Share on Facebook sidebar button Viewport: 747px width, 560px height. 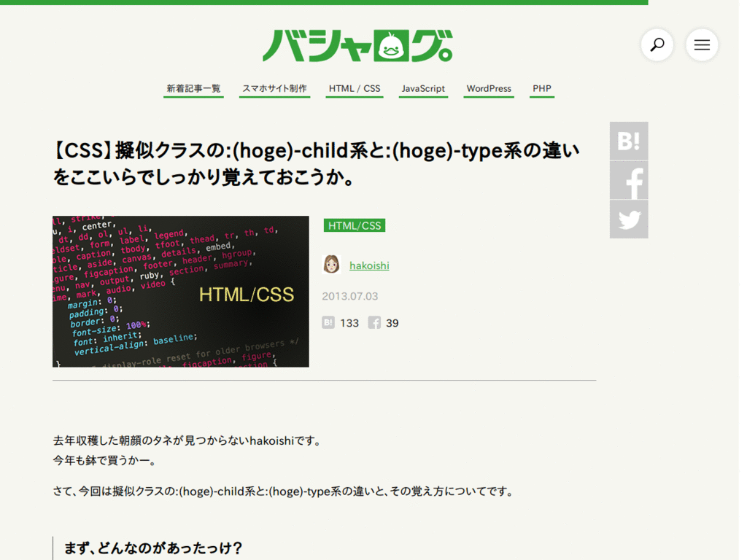point(629,181)
